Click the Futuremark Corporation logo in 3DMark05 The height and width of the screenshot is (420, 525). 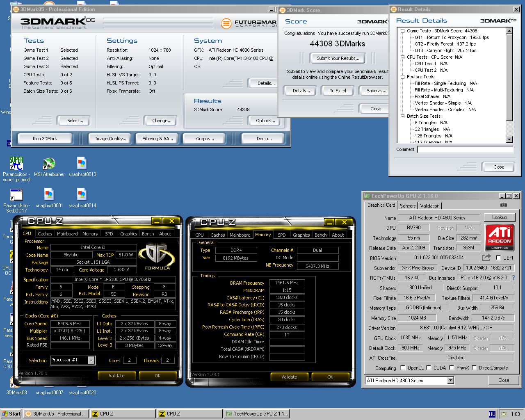point(249,24)
